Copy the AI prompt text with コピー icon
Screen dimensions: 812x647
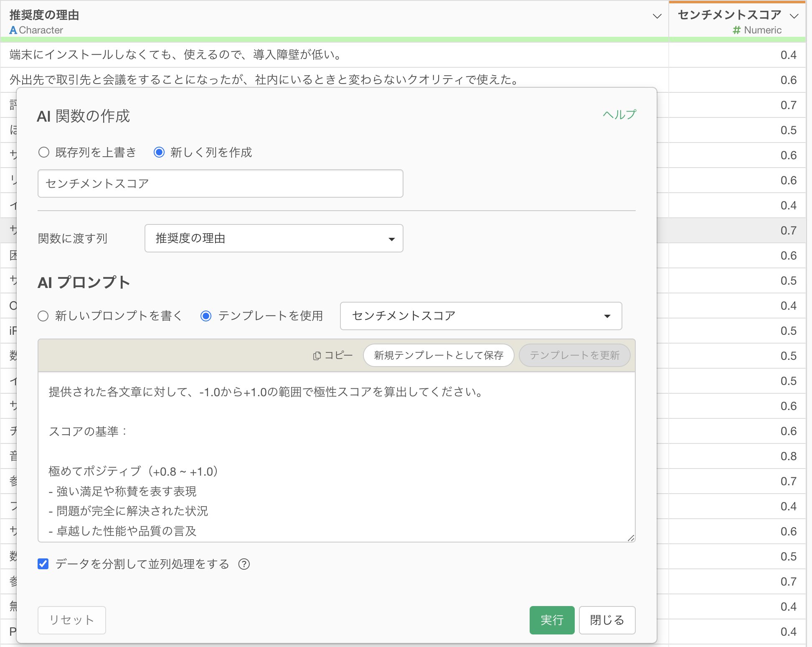(333, 355)
